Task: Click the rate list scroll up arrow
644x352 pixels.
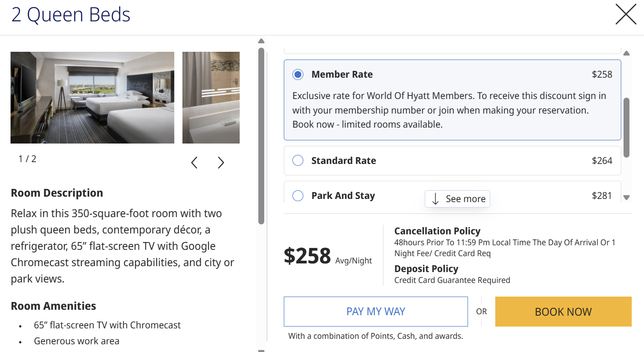Action: click(x=626, y=54)
